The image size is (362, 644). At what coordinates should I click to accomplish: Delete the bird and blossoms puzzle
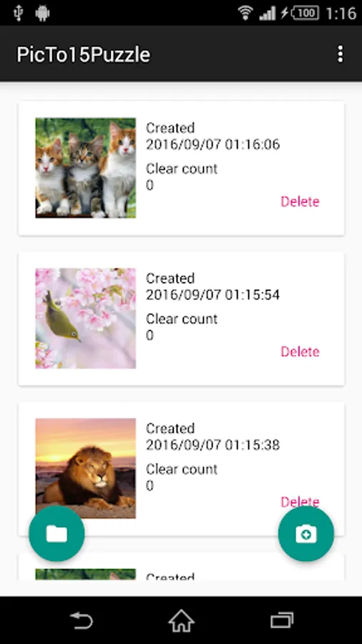pyautogui.click(x=300, y=352)
